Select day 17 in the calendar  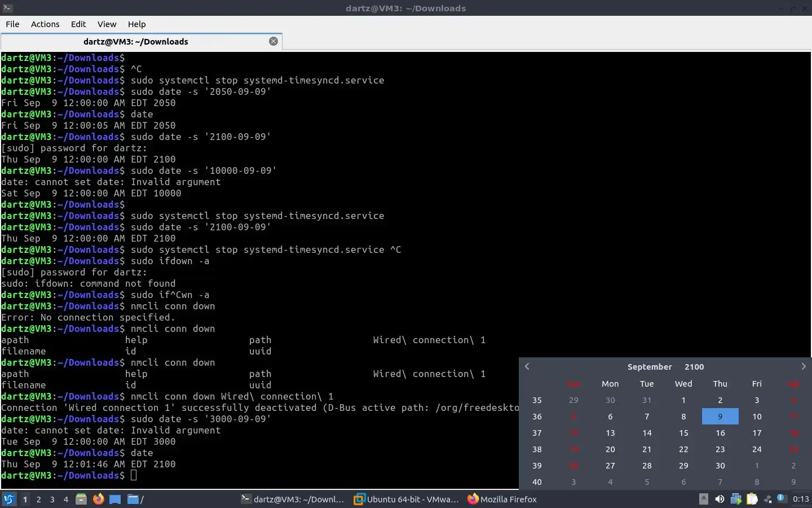(757, 433)
